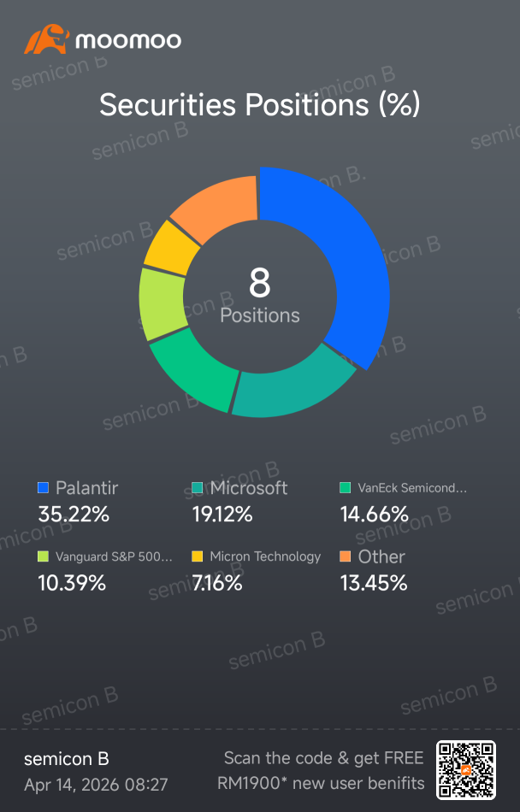The height and width of the screenshot is (812, 520).
Task: Click the green VanEck legend swatch
Action: [345, 488]
